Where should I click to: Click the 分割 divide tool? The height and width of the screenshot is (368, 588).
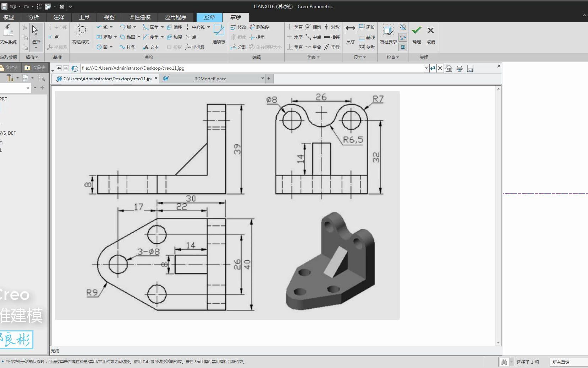pos(238,47)
